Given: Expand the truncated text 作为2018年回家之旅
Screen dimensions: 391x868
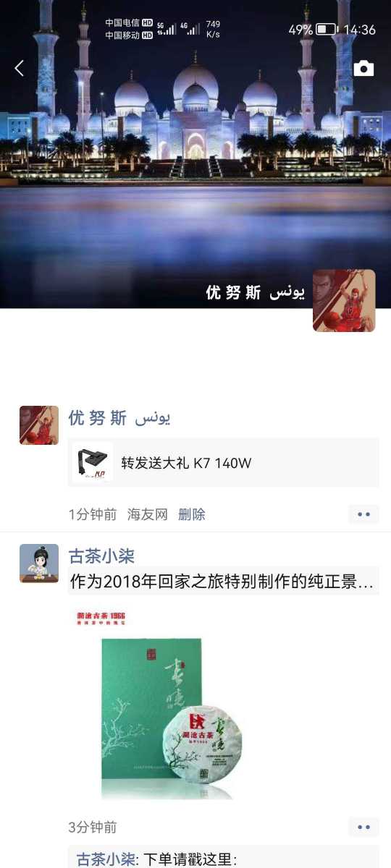Looking at the screenshot, I should 224,581.
